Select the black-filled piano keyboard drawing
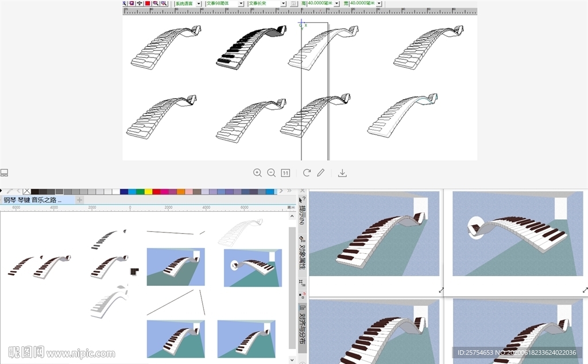The height and width of the screenshot is (364, 588). pyautogui.click(x=252, y=47)
